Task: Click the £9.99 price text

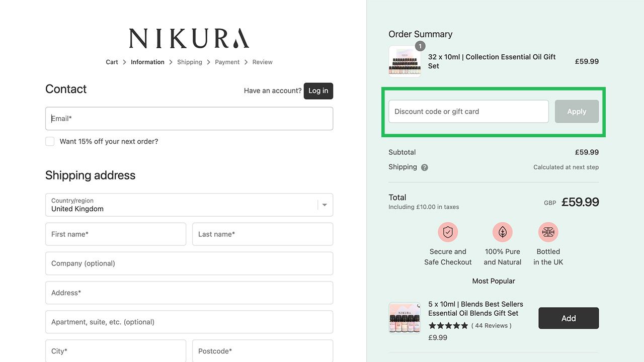Action: (x=438, y=338)
